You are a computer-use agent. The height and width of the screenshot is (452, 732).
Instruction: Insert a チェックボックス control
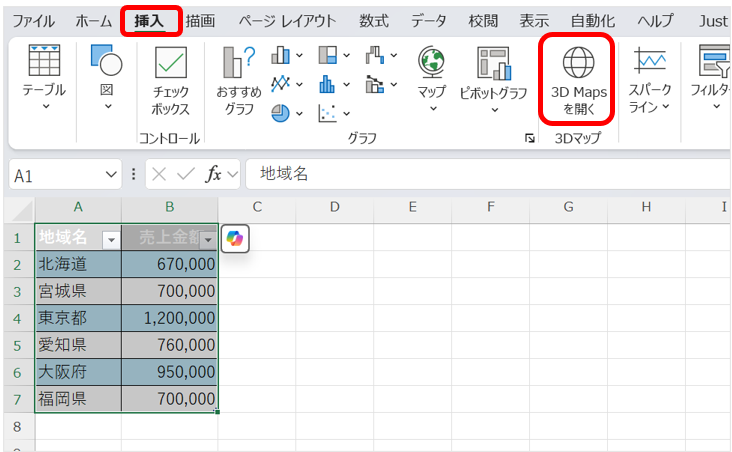pos(170,80)
